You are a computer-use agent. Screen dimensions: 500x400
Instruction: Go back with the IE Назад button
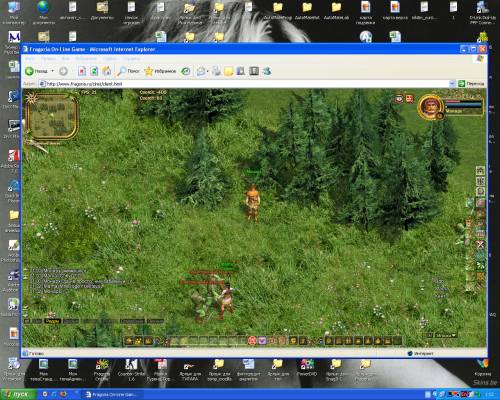[x=36, y=71]
